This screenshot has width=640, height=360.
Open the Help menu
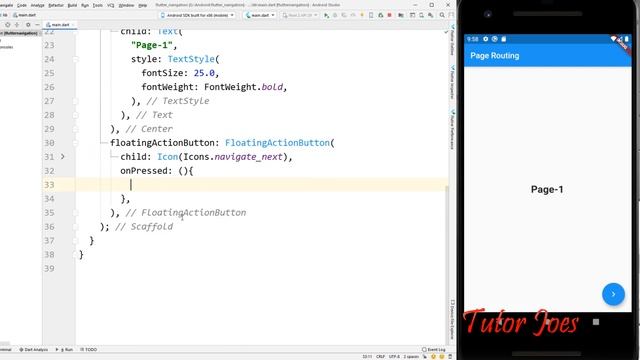pyautogui.click(x=142, y=5)
